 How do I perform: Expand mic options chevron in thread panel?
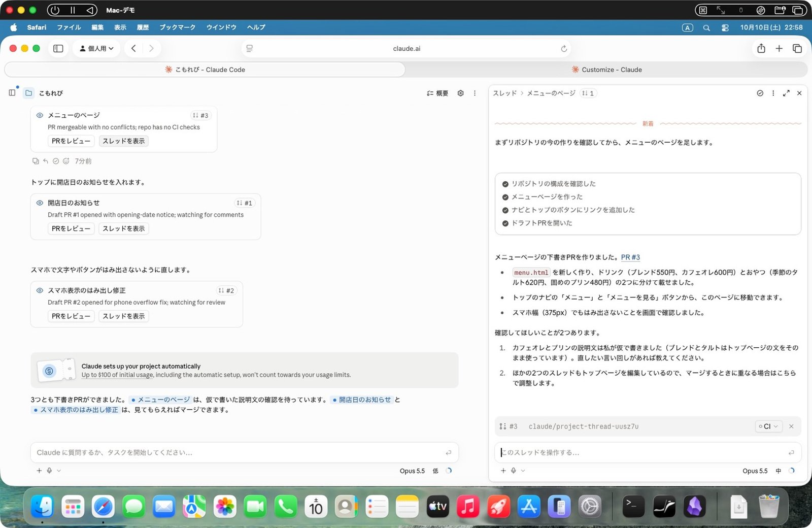pyautogui.click(x=523, y=471)
